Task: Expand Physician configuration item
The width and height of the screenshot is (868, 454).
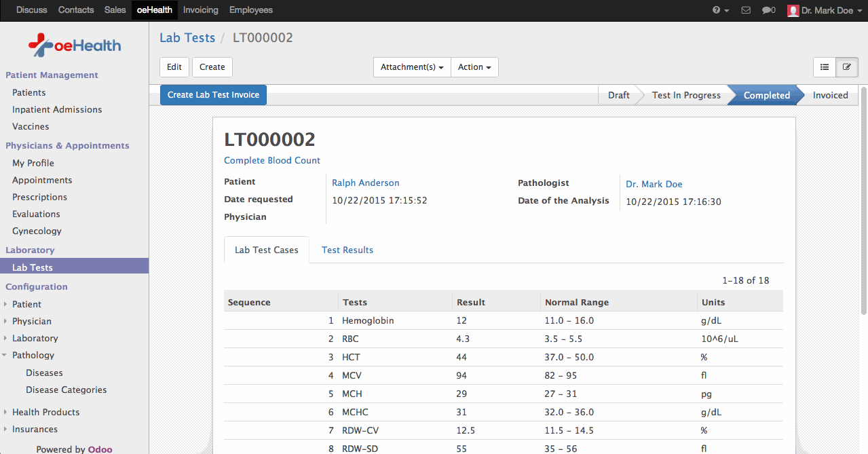Action: (31, 321)
